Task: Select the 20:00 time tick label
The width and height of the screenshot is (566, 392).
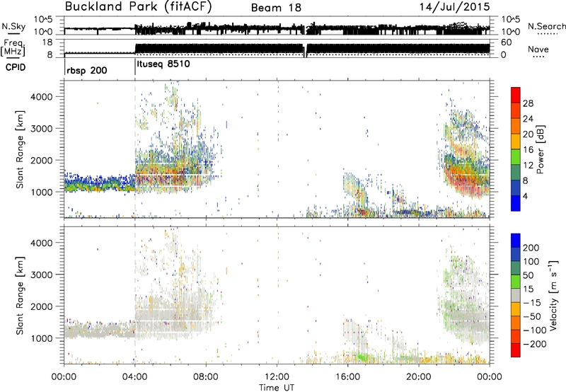Action: pos(419,377)
